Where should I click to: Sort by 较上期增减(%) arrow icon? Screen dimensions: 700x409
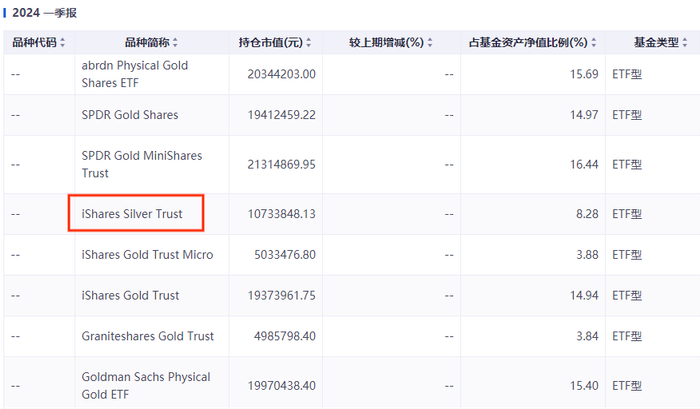pos(430,43)
